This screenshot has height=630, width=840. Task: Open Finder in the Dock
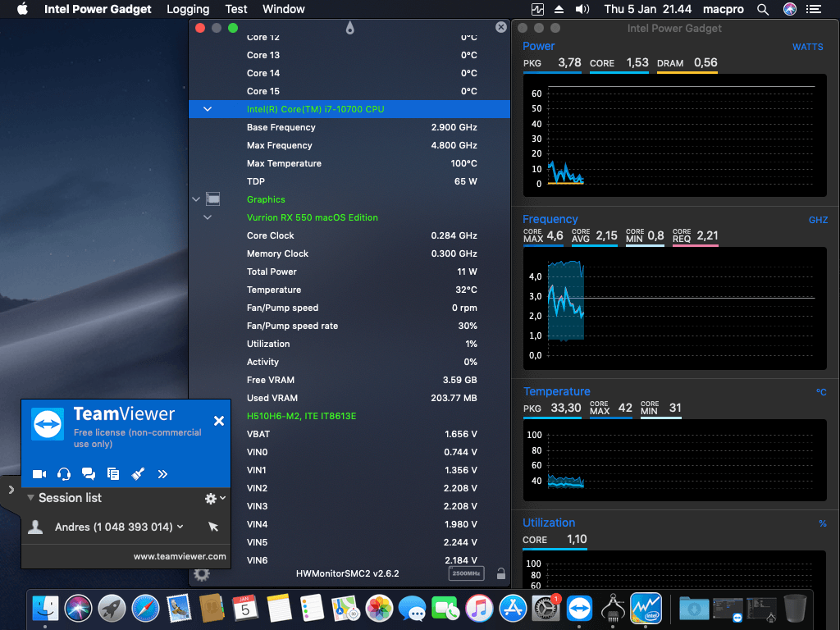(46, 609)
